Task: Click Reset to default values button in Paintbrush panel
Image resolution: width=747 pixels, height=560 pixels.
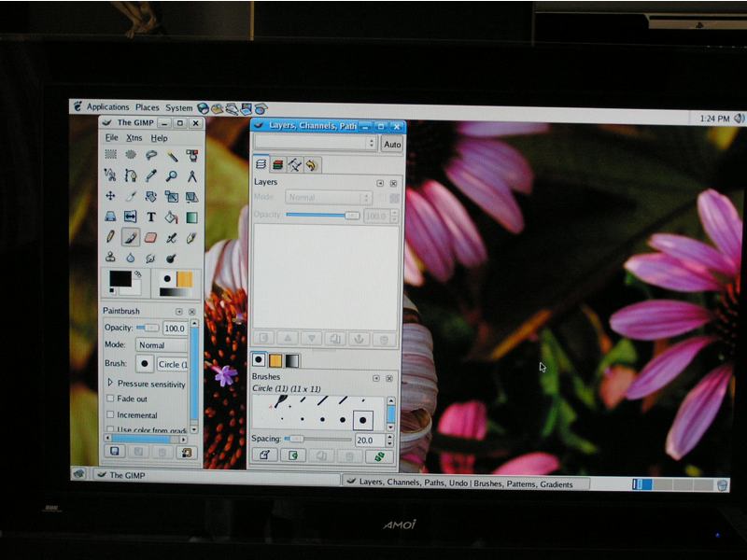Action: 186,453
